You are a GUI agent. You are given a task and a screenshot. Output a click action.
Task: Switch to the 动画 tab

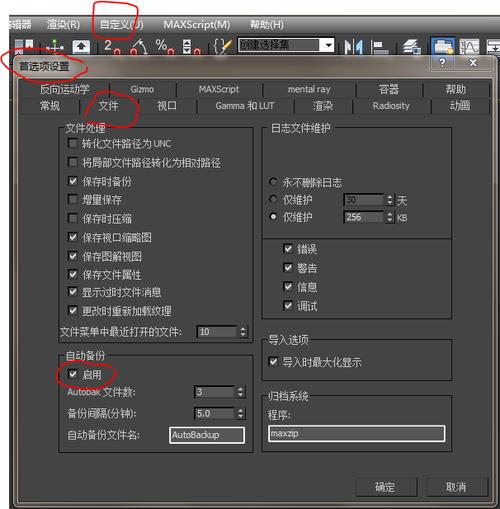pos(460,106)
